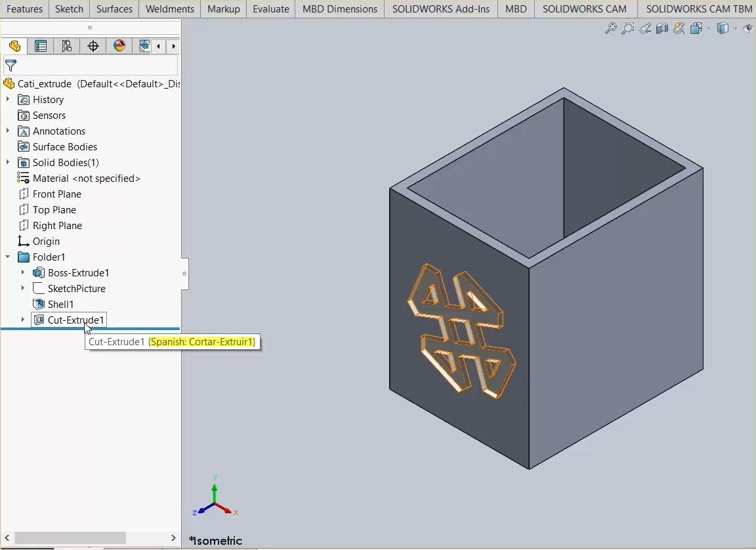
Task: Select the Cati_extrude part root node
Action: [91, 84]
